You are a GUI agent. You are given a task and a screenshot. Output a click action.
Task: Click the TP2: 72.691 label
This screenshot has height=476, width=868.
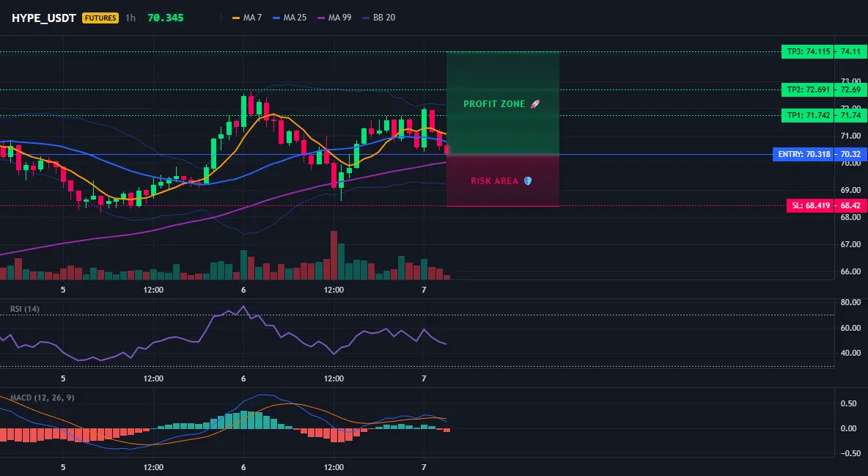(808, 89)
